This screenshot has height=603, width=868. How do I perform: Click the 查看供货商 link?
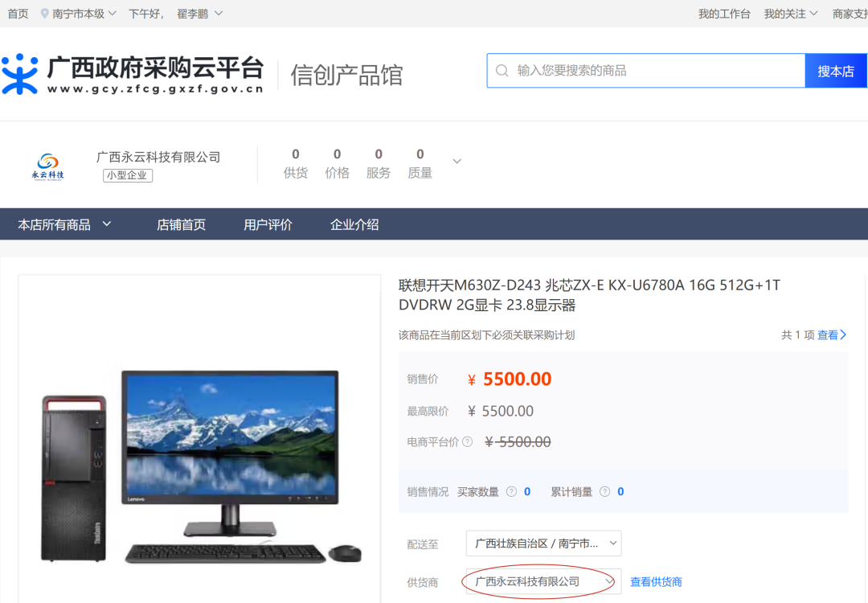pyautogui.click(x=657, y=581)
